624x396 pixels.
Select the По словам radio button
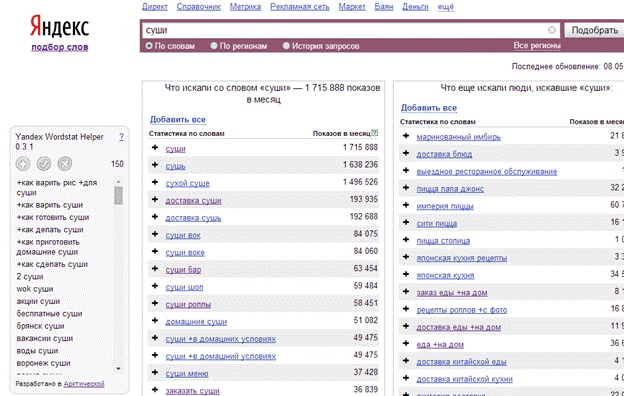pos(149,46)
